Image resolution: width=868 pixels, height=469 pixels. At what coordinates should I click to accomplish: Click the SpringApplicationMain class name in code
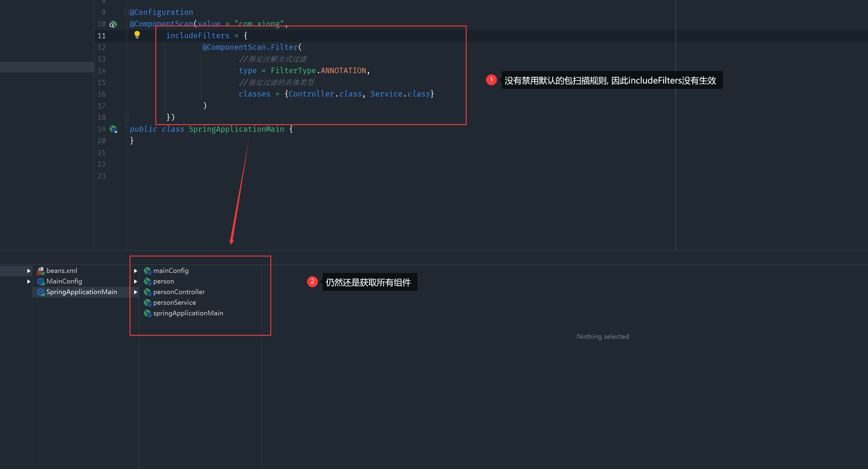click(x=236, y=129)
